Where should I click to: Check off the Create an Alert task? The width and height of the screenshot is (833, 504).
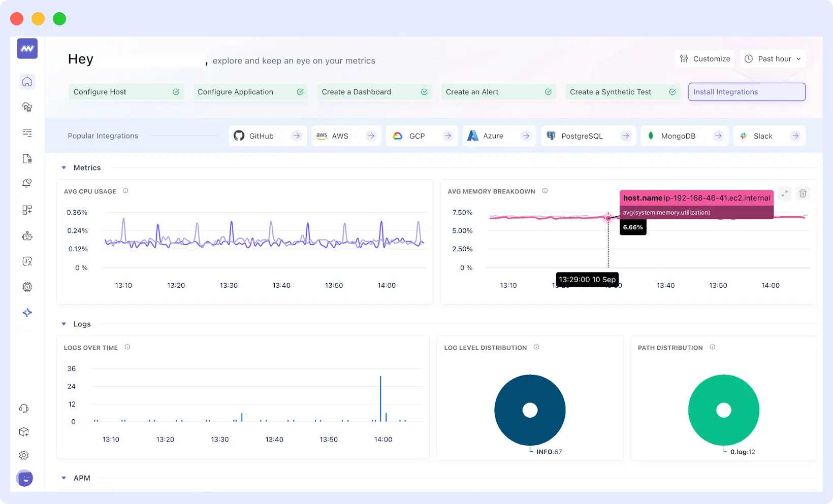pos(548,92)
